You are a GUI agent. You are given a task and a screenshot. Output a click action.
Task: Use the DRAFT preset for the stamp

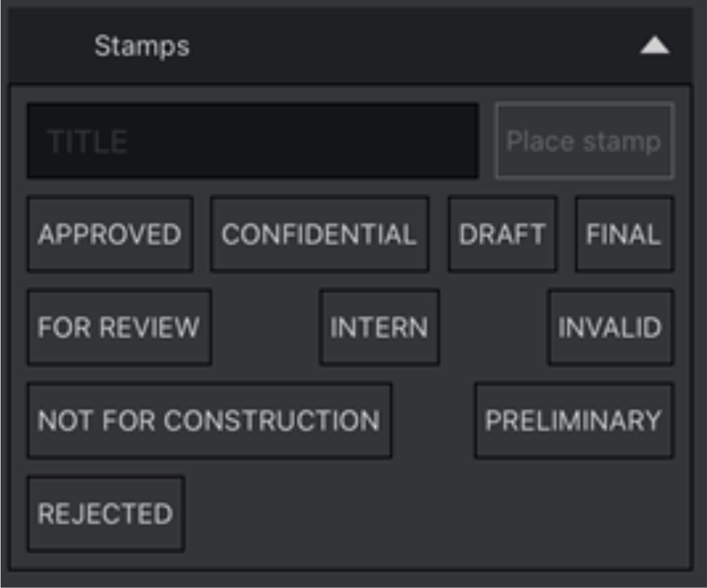tap(502, 234)
